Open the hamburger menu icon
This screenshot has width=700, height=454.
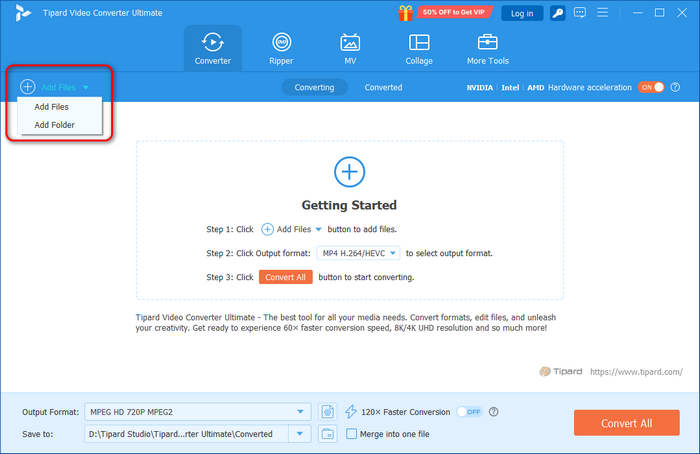[603, 12]
